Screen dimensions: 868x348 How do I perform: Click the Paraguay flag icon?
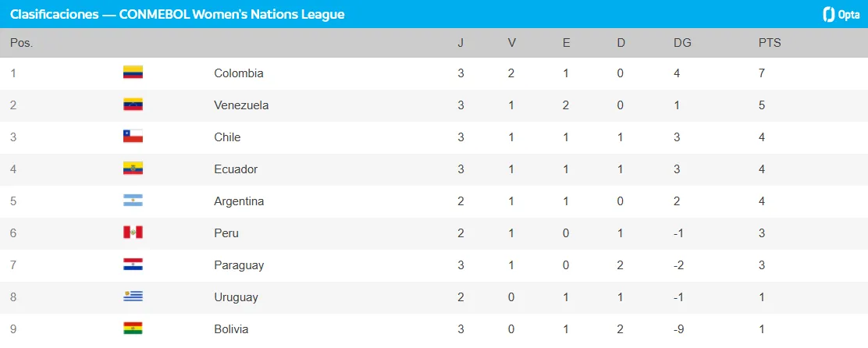pos(133,265)
